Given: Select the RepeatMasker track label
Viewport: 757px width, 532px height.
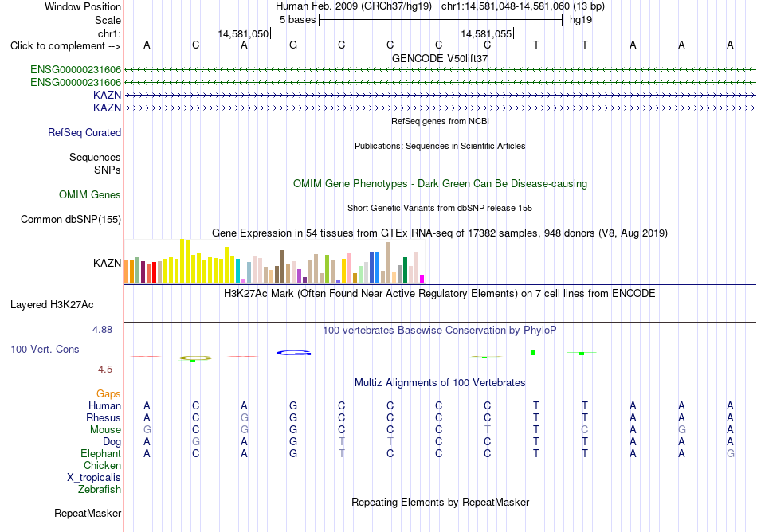Looking at the screenshot, I should click(88, 513).
